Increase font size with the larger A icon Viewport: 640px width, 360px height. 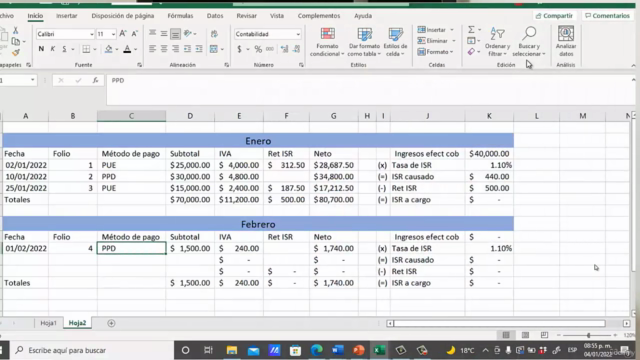point(123,34)
